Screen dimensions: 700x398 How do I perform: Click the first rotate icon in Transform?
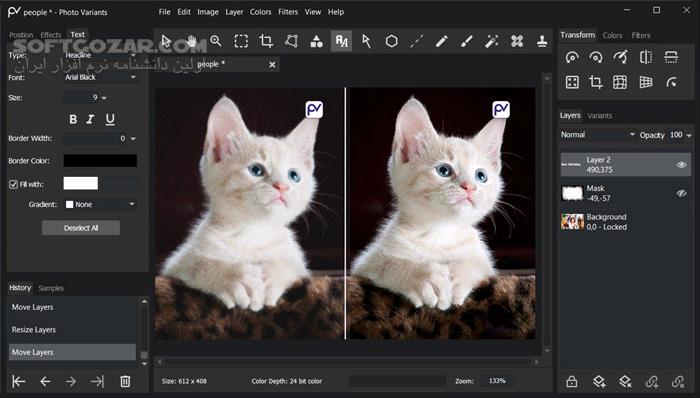click(x=572, y=57)
